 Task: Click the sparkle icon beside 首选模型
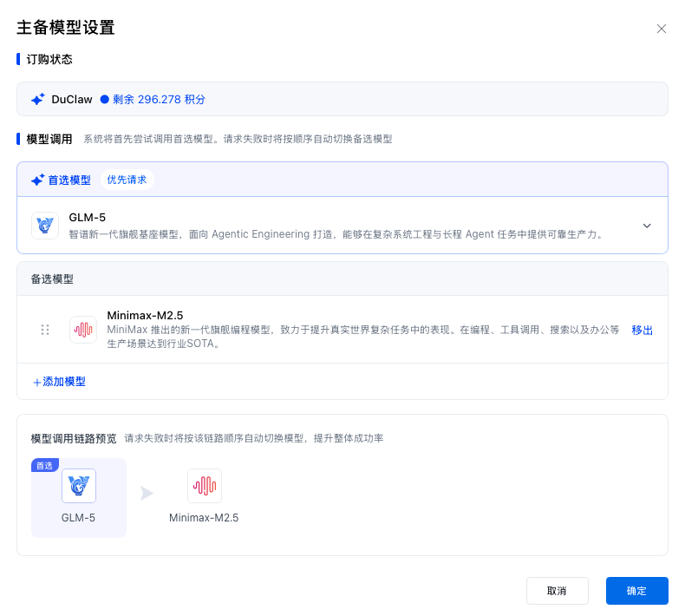(38, 180)
